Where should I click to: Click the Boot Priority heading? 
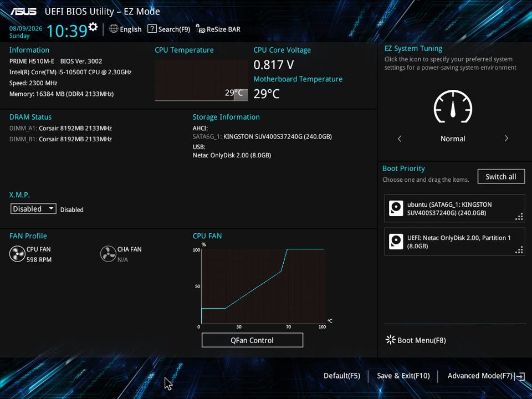[403, 168]
